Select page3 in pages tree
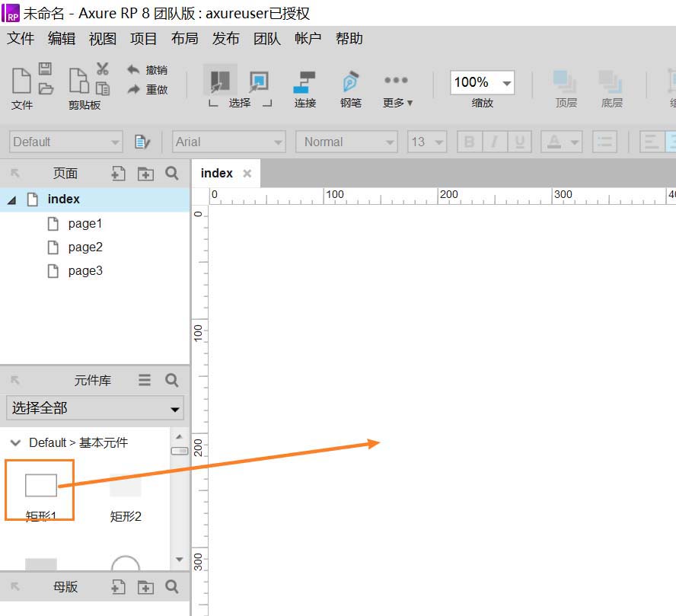 point(85,271)
